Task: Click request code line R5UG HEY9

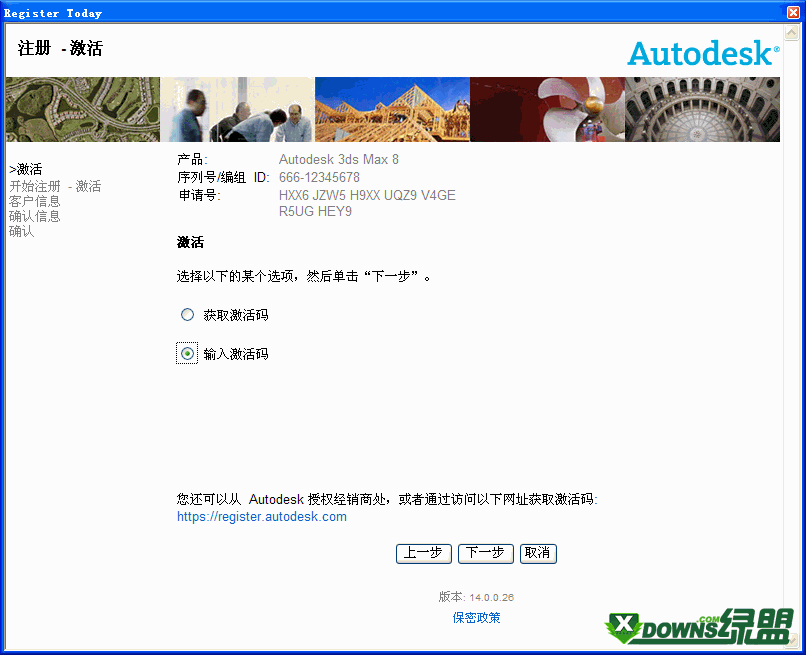Action: click(x=315, y=211)
